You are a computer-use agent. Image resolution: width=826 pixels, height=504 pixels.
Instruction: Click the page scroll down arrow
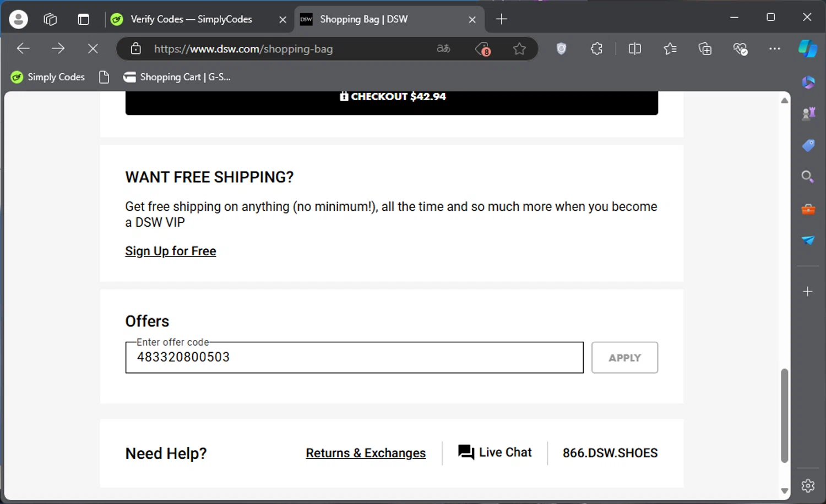[785, 491]
